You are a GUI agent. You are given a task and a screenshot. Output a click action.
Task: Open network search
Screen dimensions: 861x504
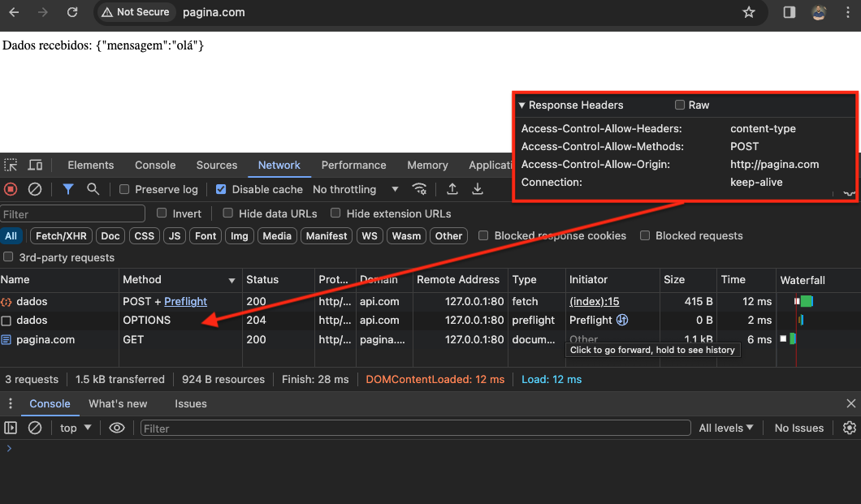pos(93,189)
